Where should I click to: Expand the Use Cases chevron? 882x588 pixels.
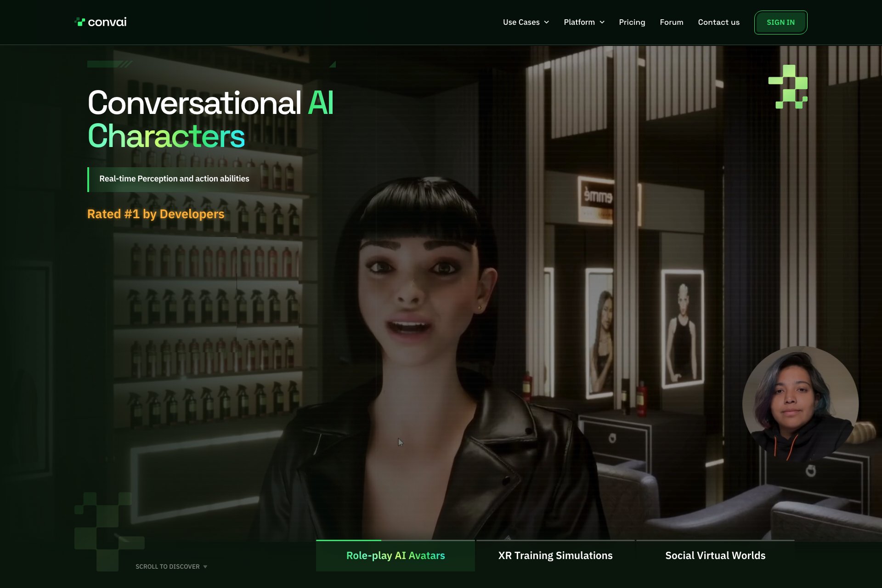click(547, 23)
